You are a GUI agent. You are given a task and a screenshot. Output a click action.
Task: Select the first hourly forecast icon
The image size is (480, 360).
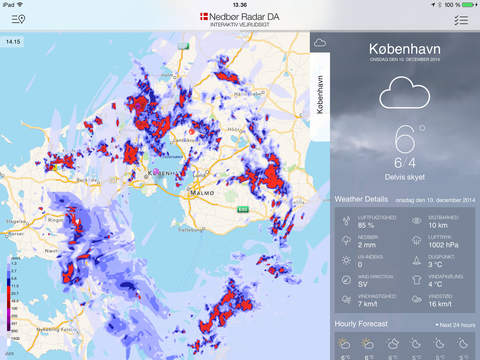pos(344,344)
